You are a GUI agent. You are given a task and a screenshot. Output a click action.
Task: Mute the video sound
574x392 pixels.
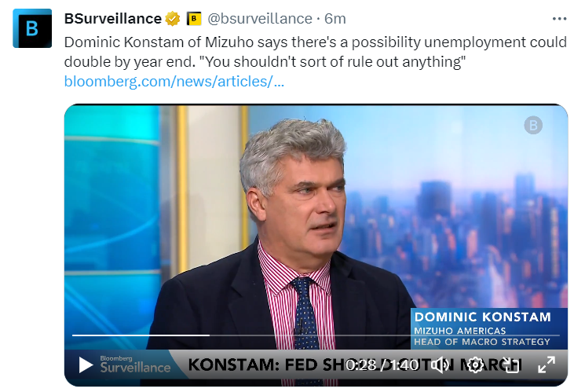coord(441,365)
